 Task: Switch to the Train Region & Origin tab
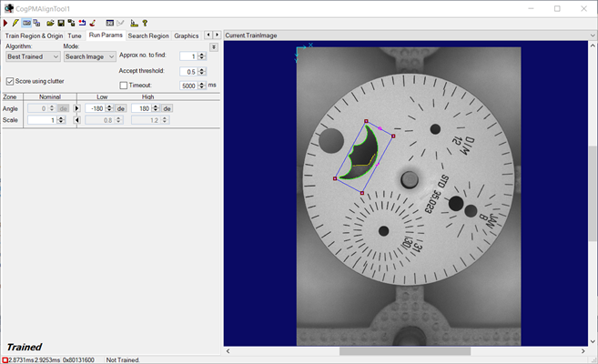[35, 35]
